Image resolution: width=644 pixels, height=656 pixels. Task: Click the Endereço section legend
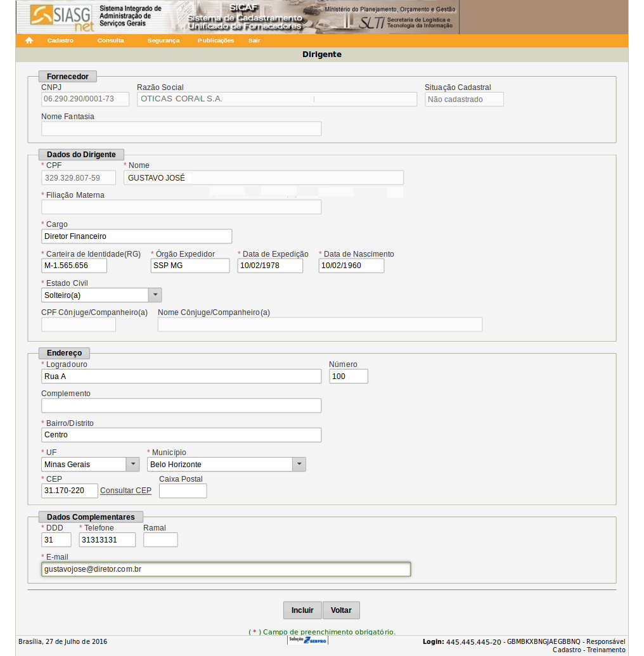65,352
